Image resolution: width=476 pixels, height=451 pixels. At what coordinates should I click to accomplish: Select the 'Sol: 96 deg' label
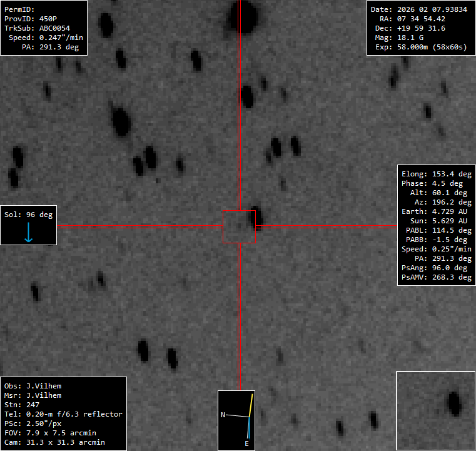click(x=29, y=215)
